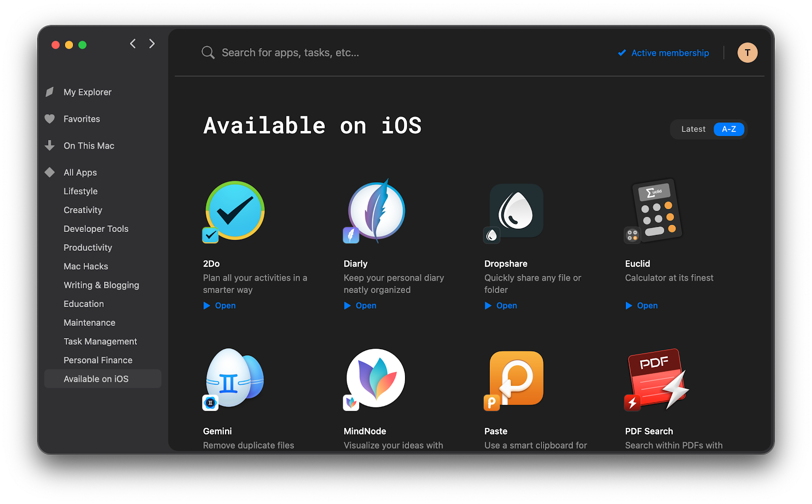The image size is (812, 504).
Task: Select Productivity category
Action: [88, 248]
